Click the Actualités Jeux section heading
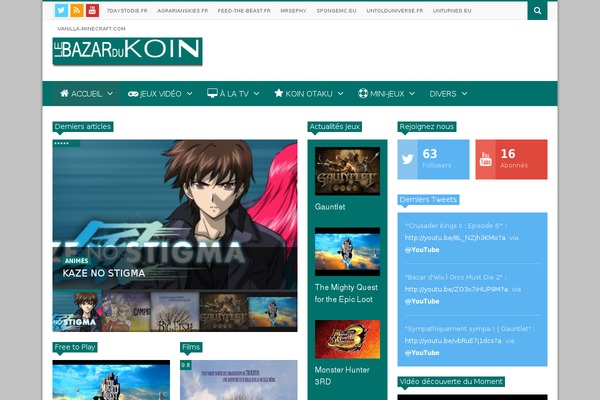 click(x=335, y=127)
